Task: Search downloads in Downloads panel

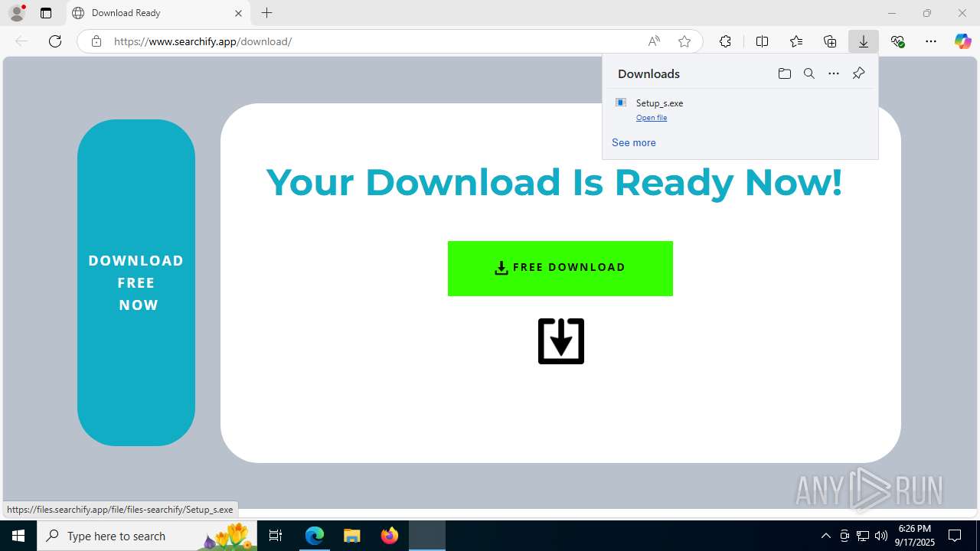Action: coord(809,73)
